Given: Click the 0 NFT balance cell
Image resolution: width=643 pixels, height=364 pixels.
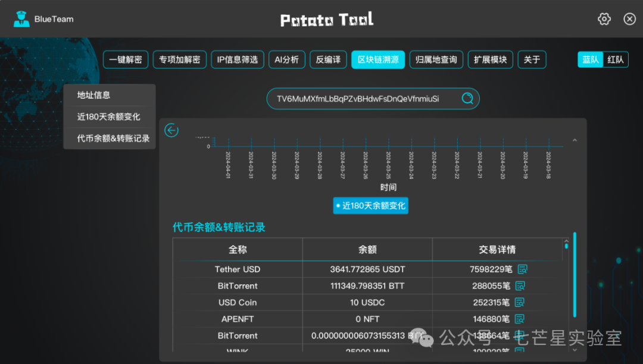Looking at the screenshot, I should 367,319.
